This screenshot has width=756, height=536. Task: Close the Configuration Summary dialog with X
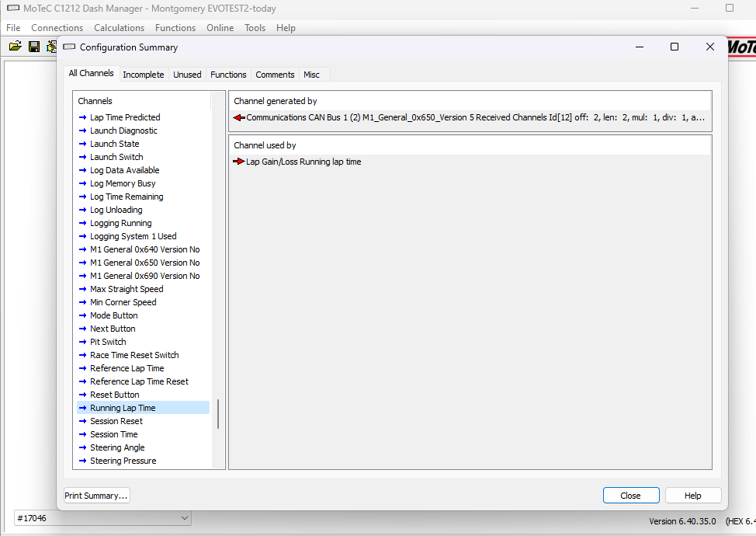pos(709,47)
